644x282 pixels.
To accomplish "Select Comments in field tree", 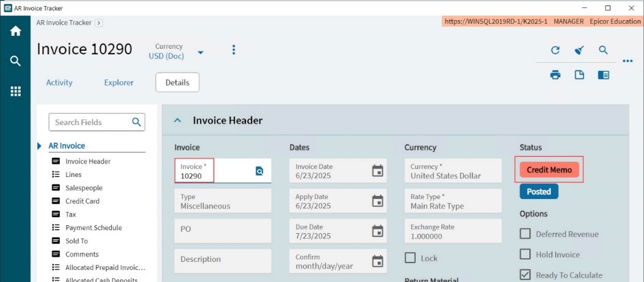I will pos(82,254).
